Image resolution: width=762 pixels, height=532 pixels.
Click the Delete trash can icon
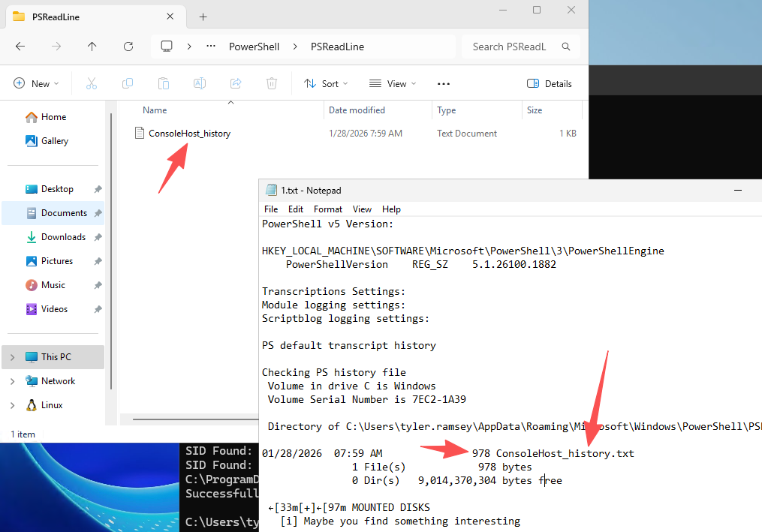tap(272, 84)
